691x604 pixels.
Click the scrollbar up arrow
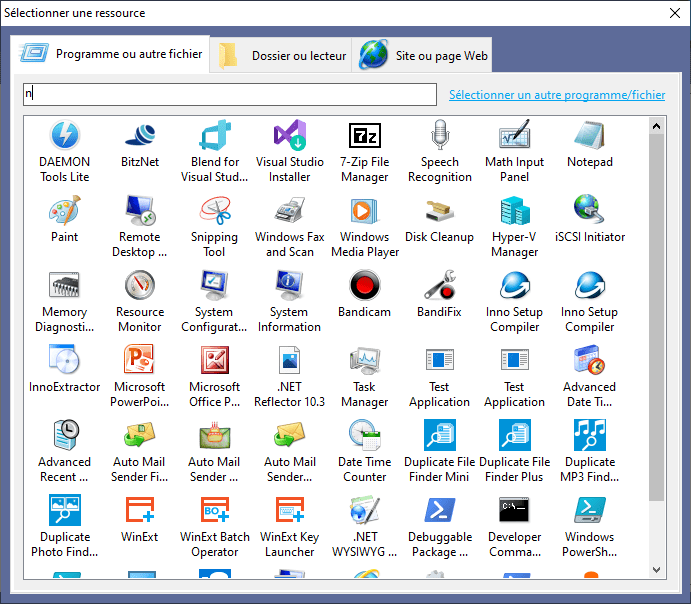[x=656, y=126]
